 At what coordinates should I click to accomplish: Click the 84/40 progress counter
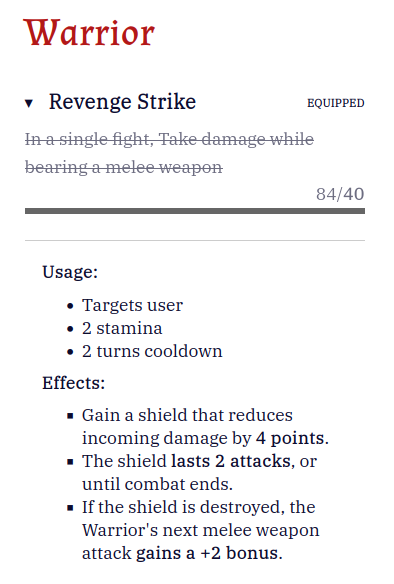click(340, 194)
